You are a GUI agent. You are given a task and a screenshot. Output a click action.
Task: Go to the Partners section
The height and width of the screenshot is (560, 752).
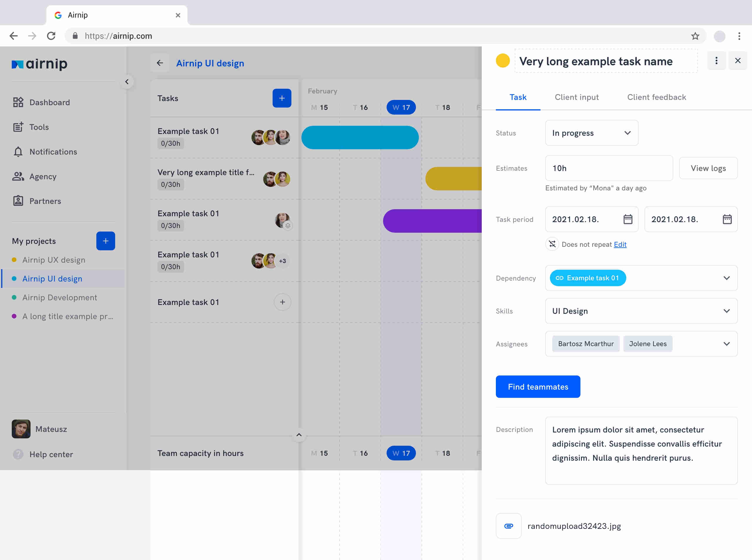point(37,201)
